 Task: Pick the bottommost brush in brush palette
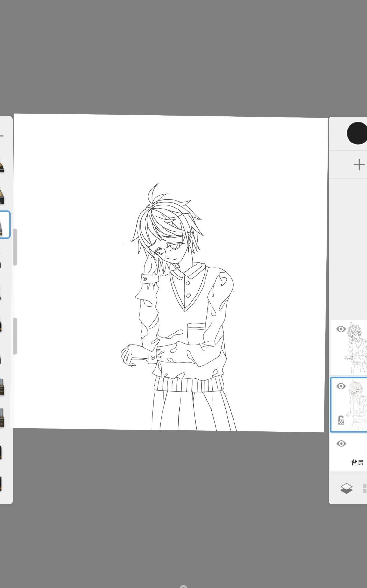[x=1, y=483]
